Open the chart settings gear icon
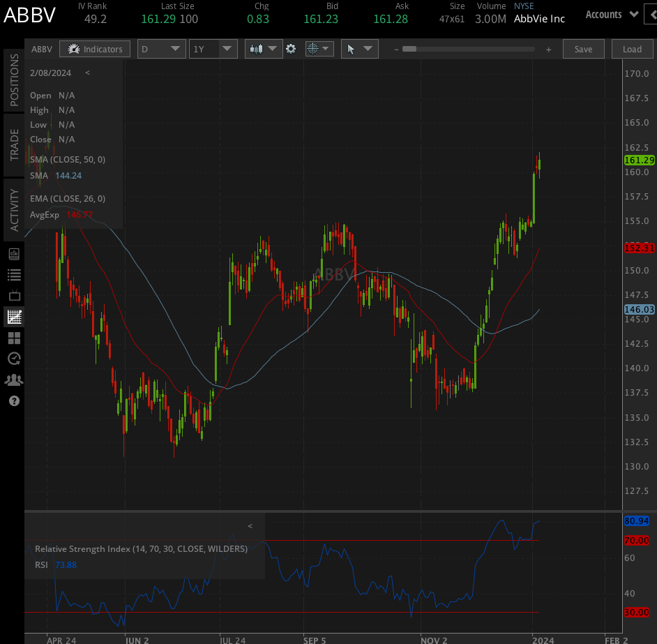The image size is (657, 644). coord(292,49)
